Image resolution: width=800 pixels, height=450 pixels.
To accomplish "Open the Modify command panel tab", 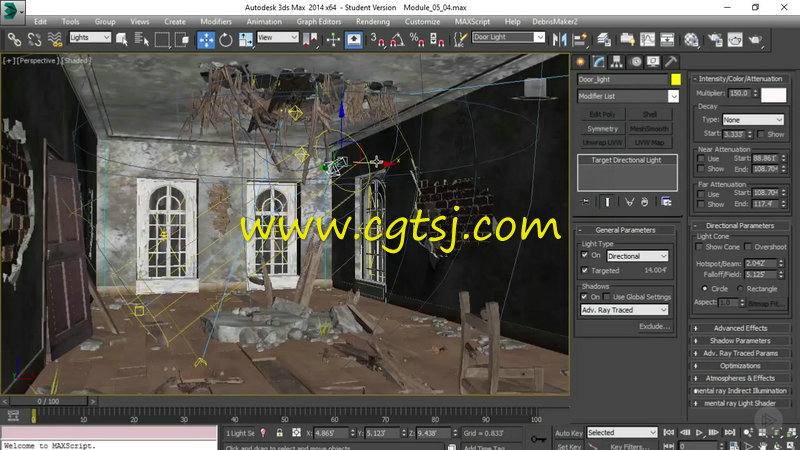I will click(598, 62).
